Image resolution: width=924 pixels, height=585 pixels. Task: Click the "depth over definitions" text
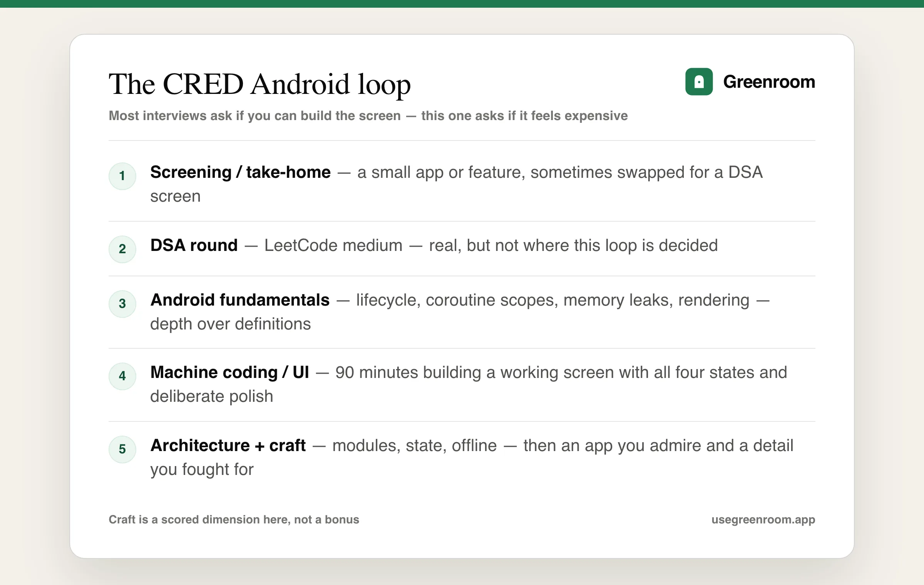coord(230,324)
